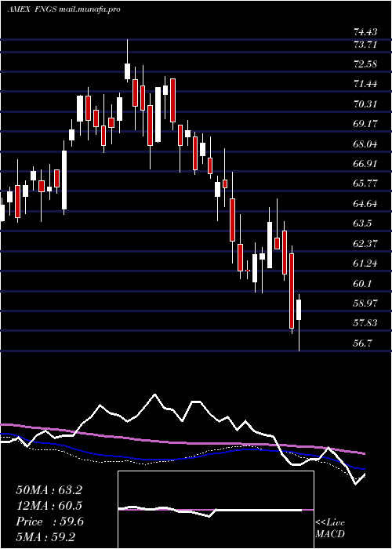Click the 56.7 price axis label
The width and height of the screenshot is (392, 549).
pyautogui.click(x=363, y=344)
